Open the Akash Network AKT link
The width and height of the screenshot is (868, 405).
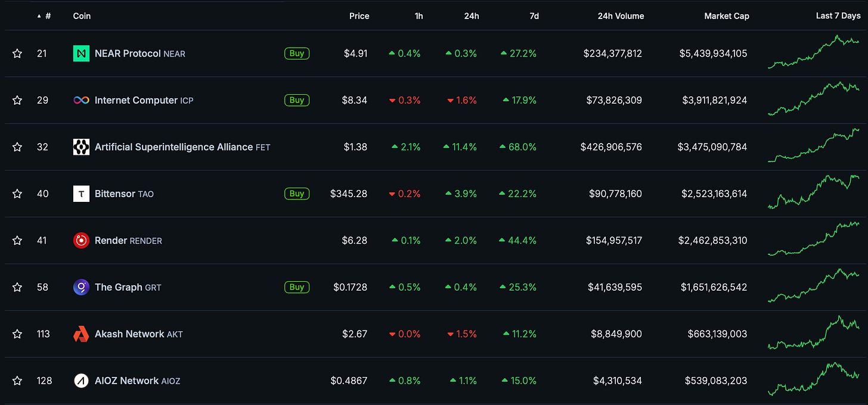(x=139, y=334)
